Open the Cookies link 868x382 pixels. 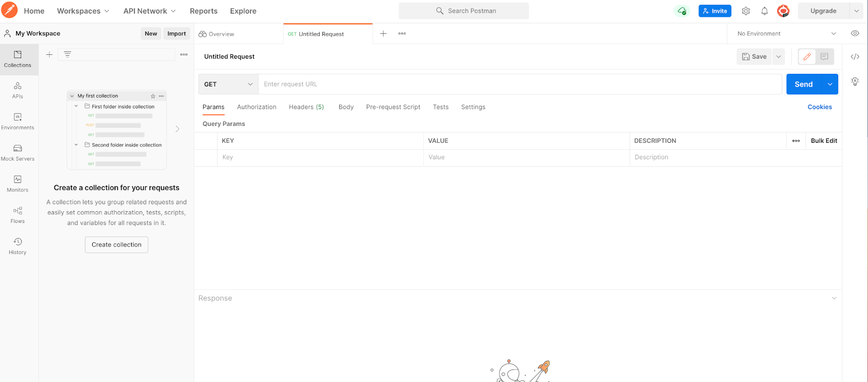coord(820,107)
